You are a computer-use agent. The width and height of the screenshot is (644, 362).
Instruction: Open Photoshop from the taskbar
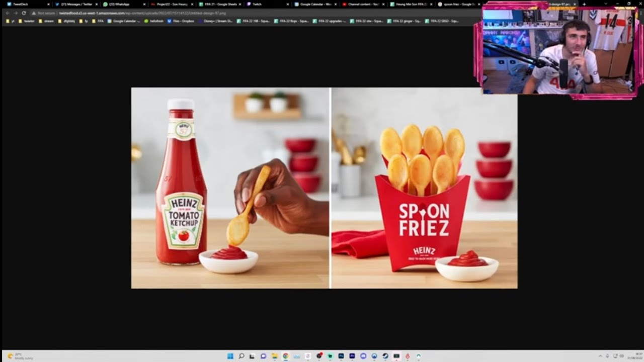[x=341, y=356]
